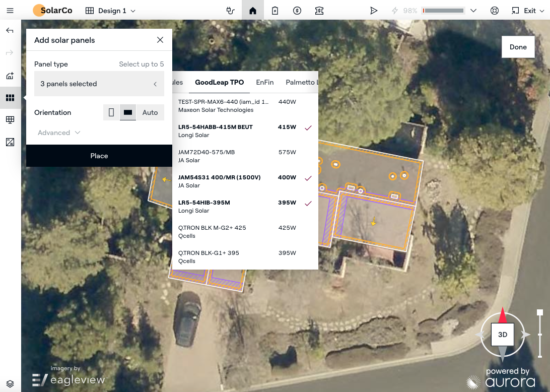Image resolution: width=550 pixels, height=392 pixels.
Task: Open the battery storage icon in top toolbar
Action: [275, 11]
